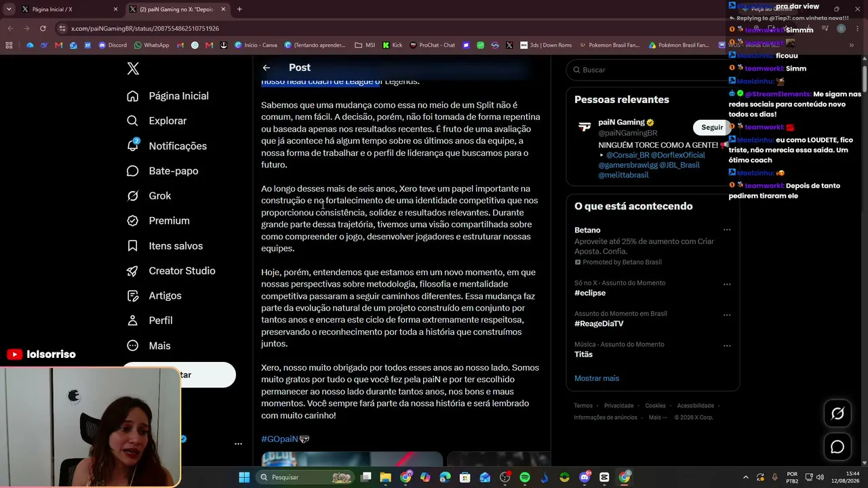Open a new browser tab

pyautogui.click(x=239, y=9)
